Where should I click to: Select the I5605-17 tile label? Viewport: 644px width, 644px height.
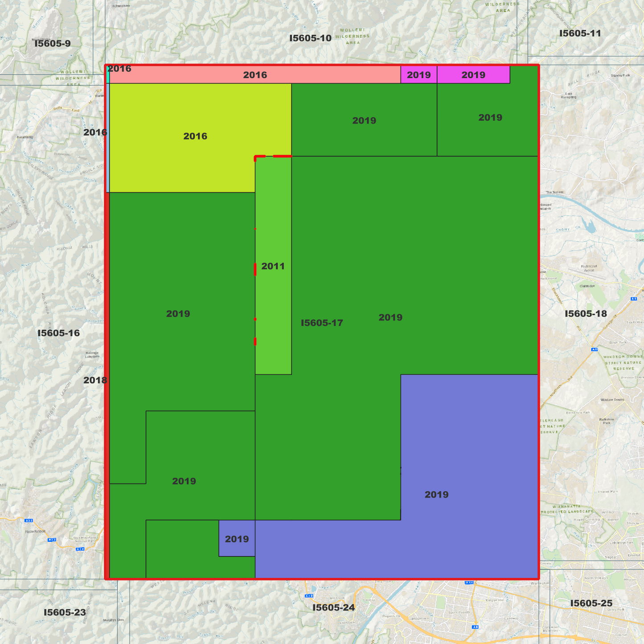322,323
